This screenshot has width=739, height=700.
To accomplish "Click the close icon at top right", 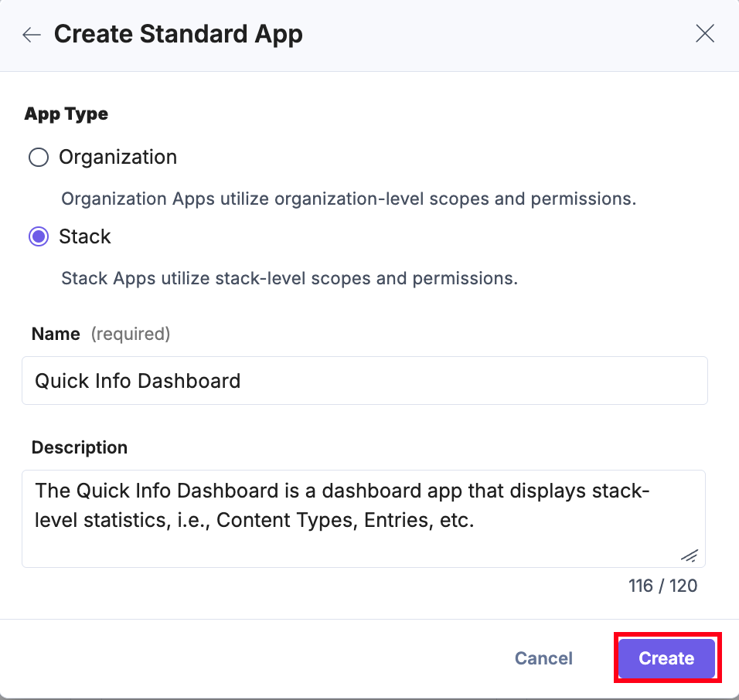I will coord(704,33).
